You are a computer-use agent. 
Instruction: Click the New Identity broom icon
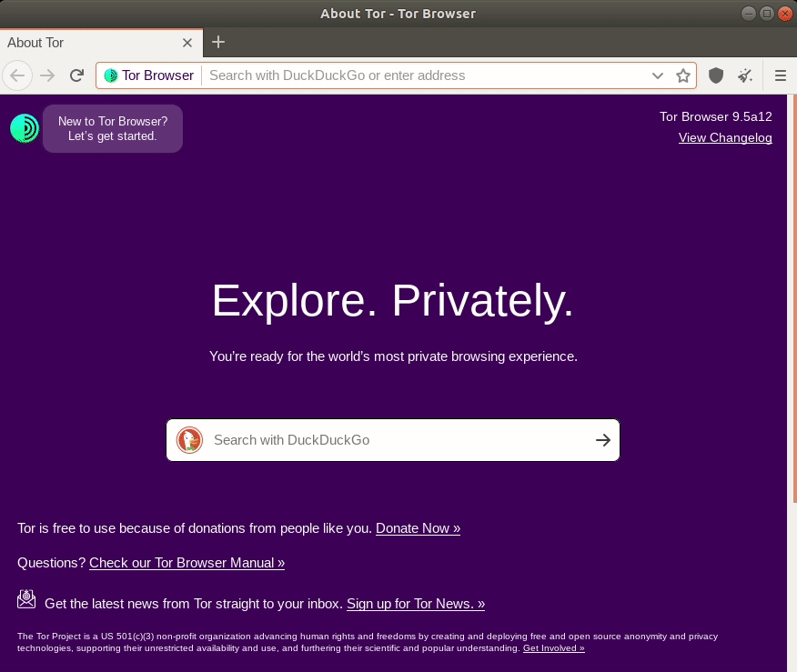click(x=745, y=75)
